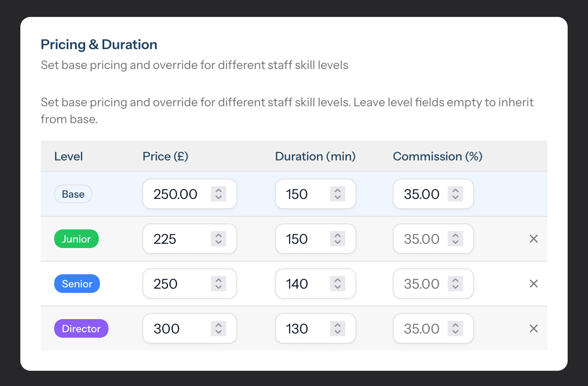
Task: Click the Price (£) column header
Action: pyautogui.click(x=165, y=156)
